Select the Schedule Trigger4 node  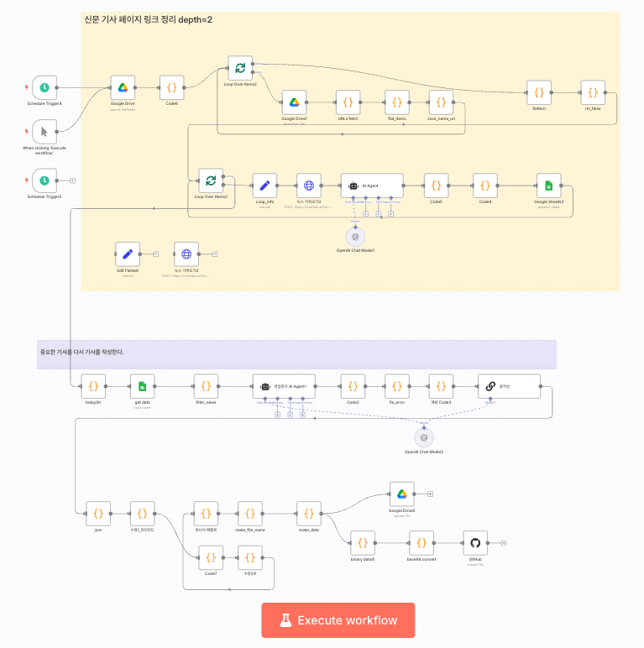click(x=45, y=87)
